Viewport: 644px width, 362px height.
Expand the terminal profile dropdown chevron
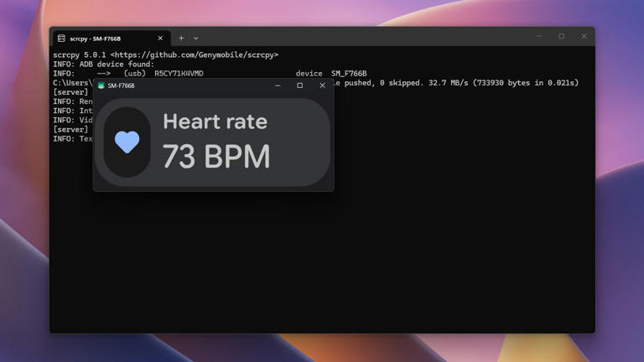pyautogui.click(x=196, y=39)
